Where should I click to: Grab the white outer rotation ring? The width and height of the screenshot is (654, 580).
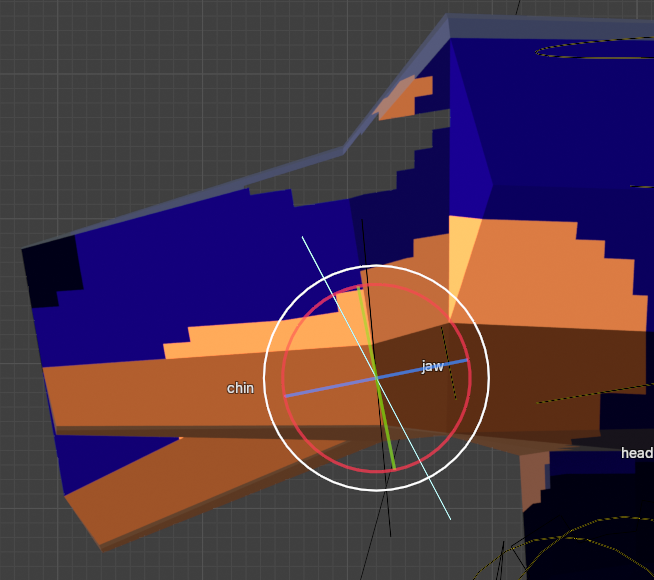(488, 380)
